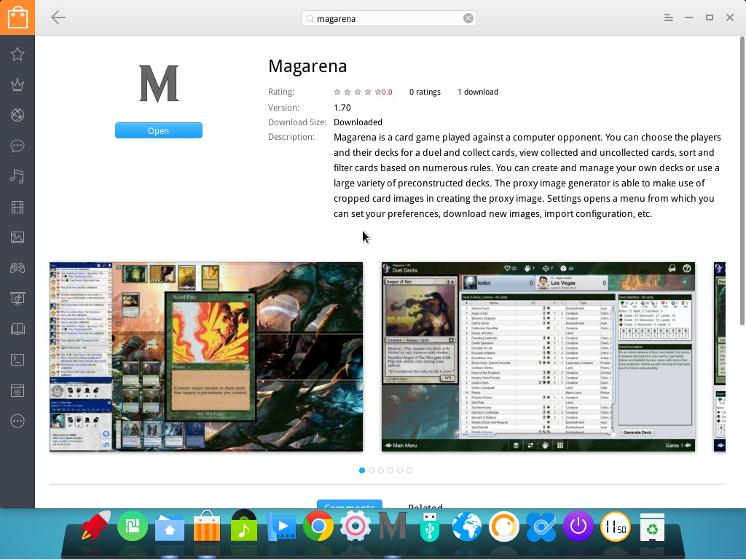Viewport: 746px width, 560px height.
Task: Select the Reading book category in sidebar
Action: click(x=17, y=329)
